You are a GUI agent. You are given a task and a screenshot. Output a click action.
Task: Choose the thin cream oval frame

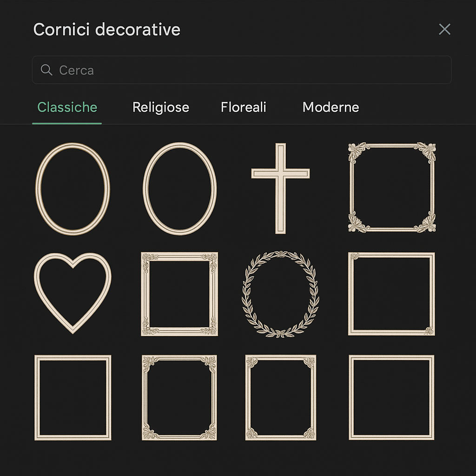pyautogui.click(x=180, y=189)
